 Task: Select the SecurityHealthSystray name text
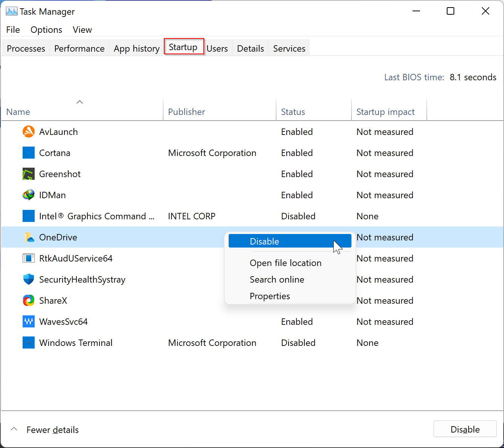pyautogui.click(x=82, y=280)
